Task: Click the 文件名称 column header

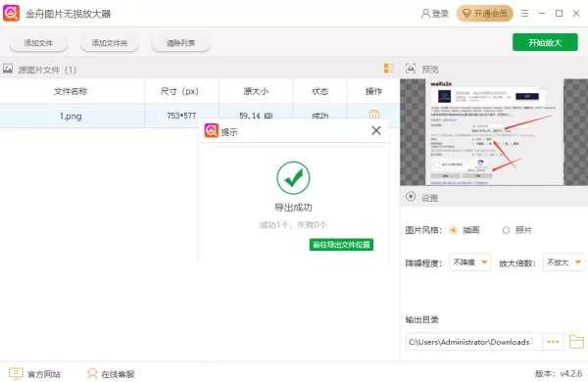Action: (x=71, y=91)
